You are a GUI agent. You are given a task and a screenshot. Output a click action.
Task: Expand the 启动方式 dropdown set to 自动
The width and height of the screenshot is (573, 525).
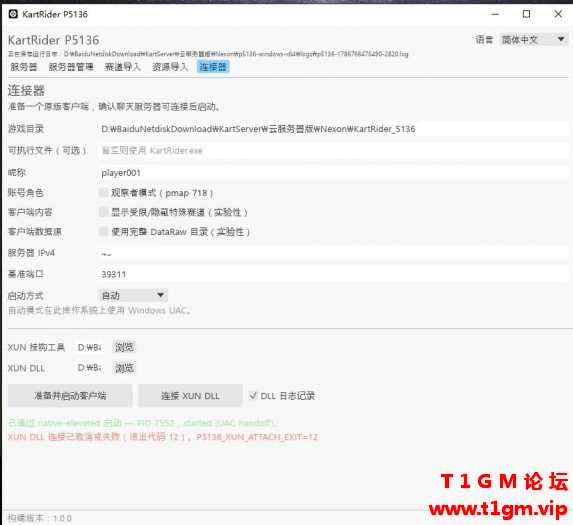click(x=133, y=295)
